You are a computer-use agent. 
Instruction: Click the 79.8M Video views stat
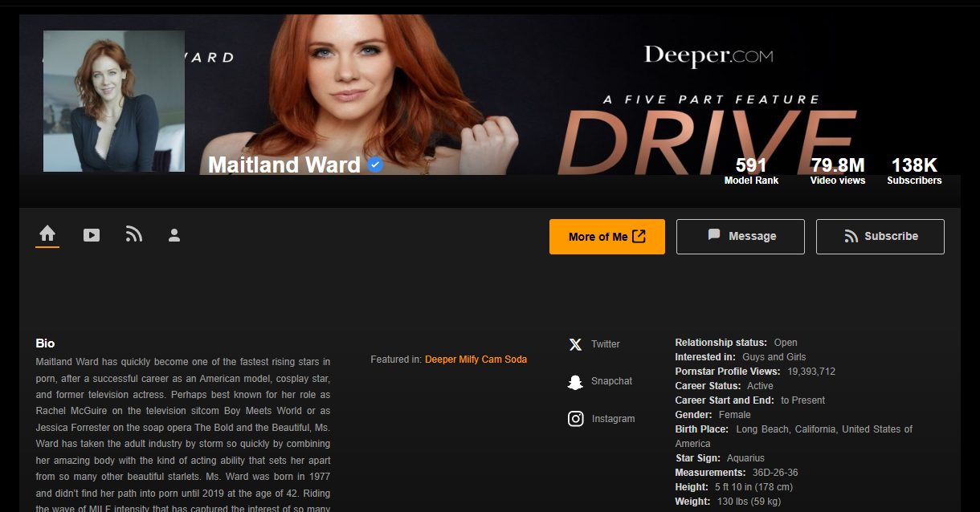838,171
